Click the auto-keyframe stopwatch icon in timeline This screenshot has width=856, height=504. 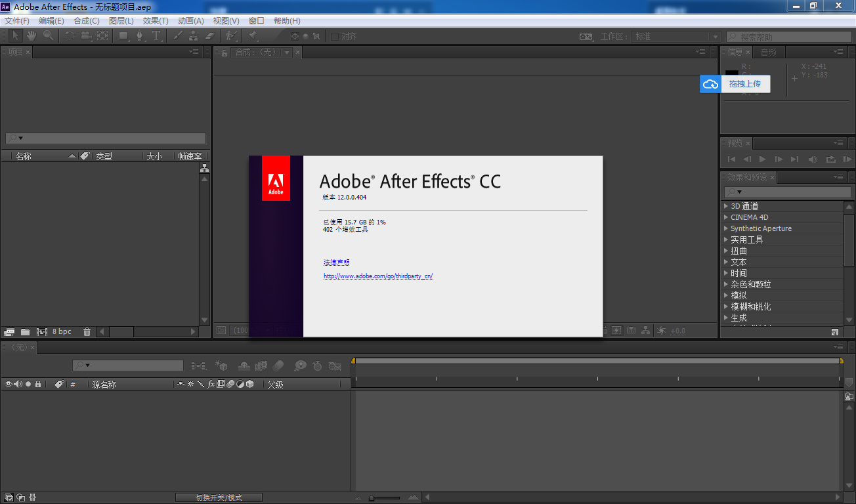(317, 366)
